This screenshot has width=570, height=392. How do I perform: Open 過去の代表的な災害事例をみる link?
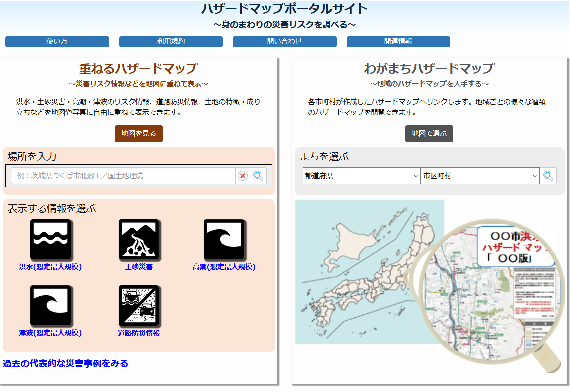65,363
